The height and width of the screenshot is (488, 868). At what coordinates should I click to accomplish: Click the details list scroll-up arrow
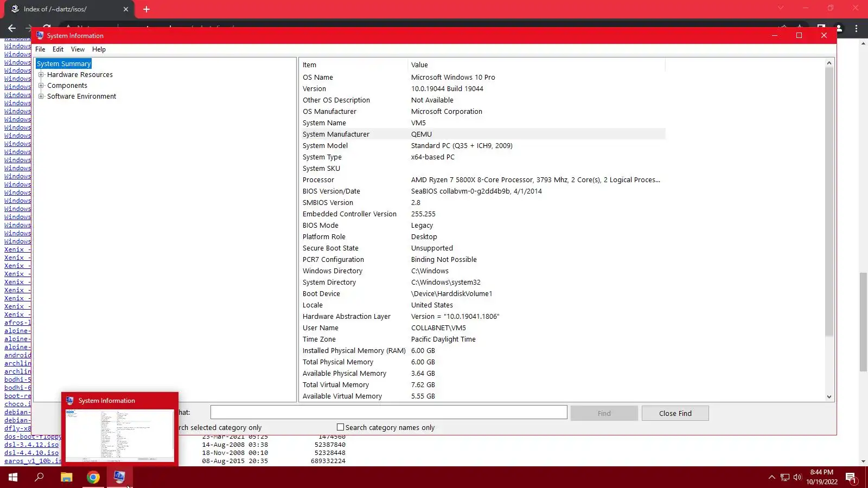point(829,63)
